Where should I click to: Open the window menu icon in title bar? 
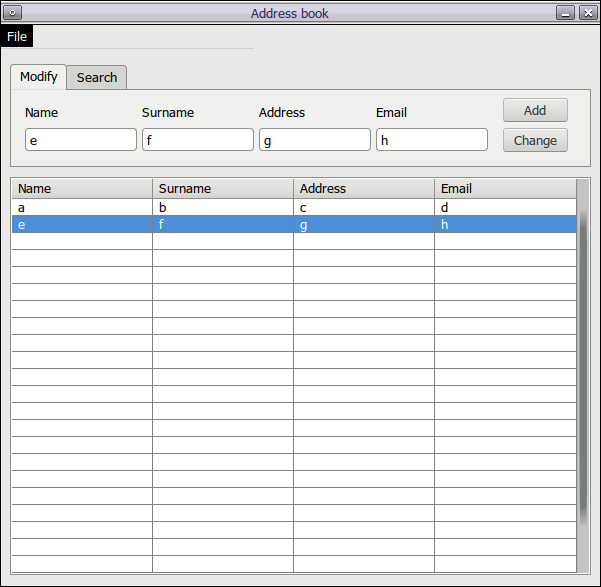(x=12, y=13)
